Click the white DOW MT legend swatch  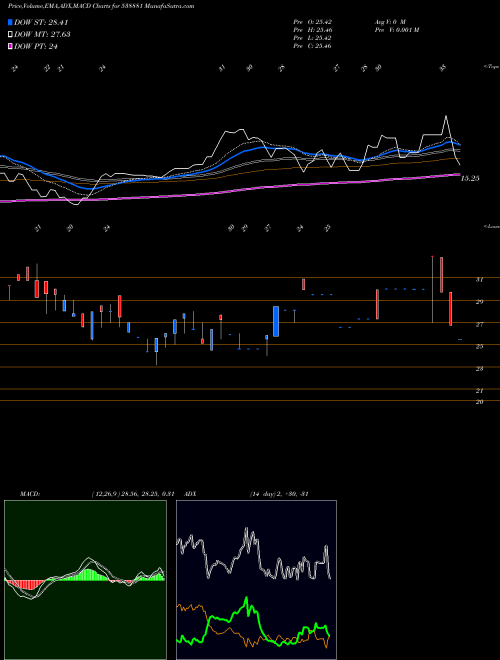pos(10,34)
